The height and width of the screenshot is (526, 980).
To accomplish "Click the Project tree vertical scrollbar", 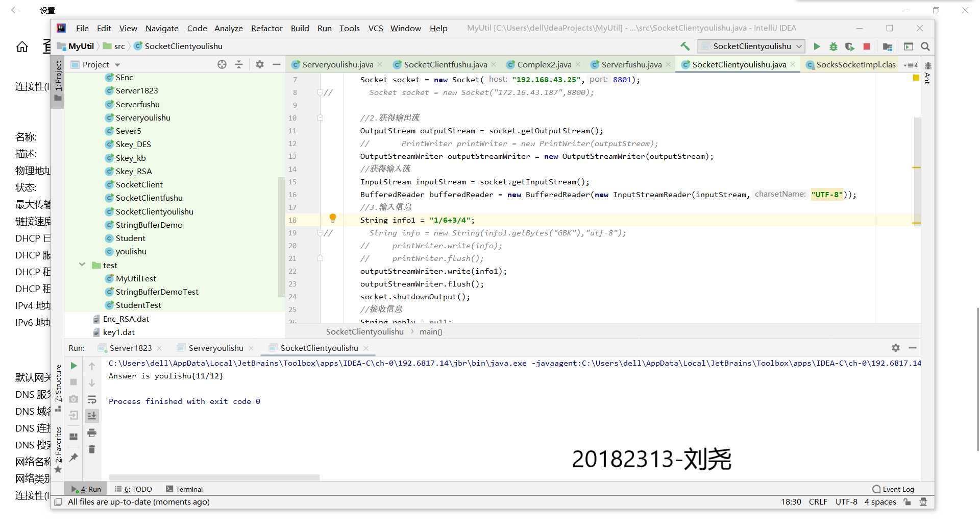I will (281, 236).
